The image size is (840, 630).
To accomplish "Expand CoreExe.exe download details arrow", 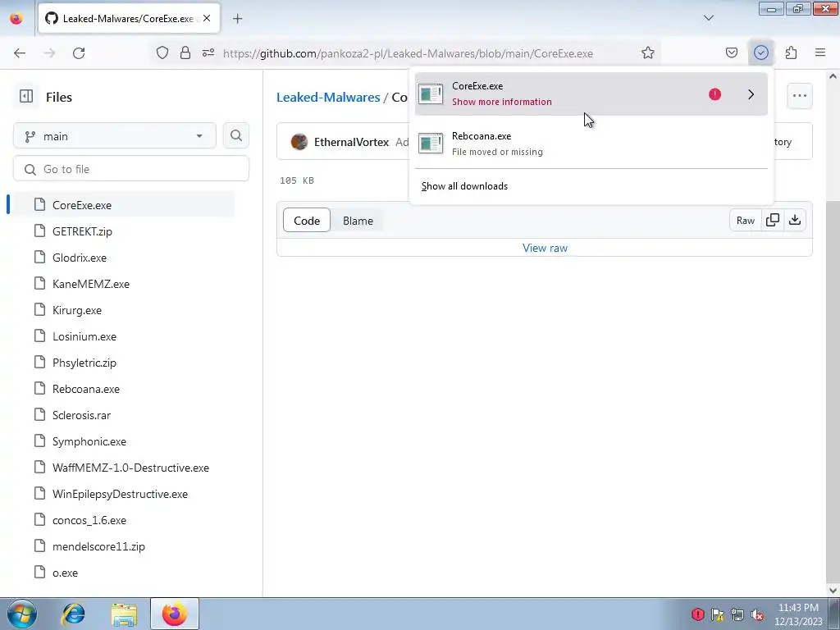I will point(751,94).
